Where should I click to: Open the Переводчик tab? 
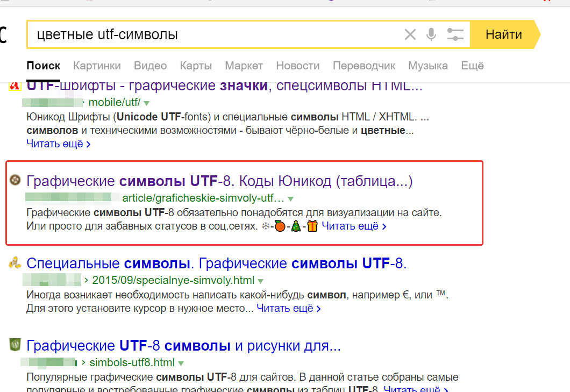click(x=364, y=66)
